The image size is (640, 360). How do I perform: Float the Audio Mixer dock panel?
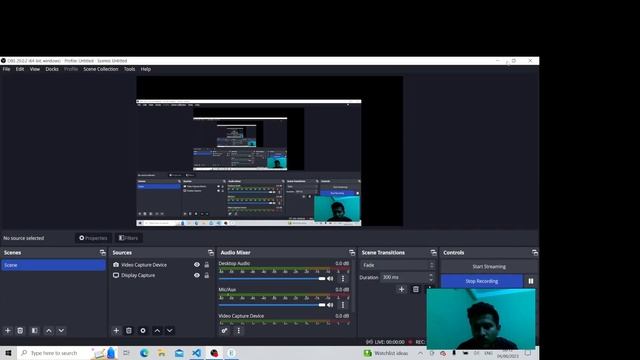pos(352,253)
